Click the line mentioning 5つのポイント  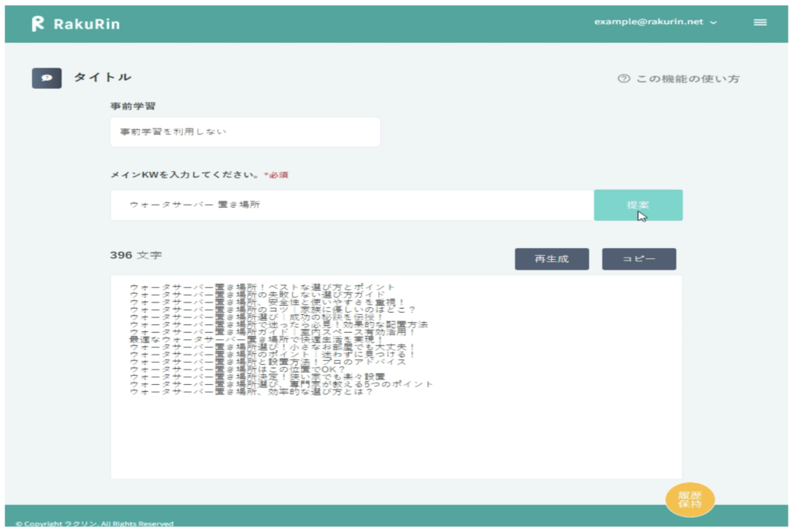tap(281, 383)
